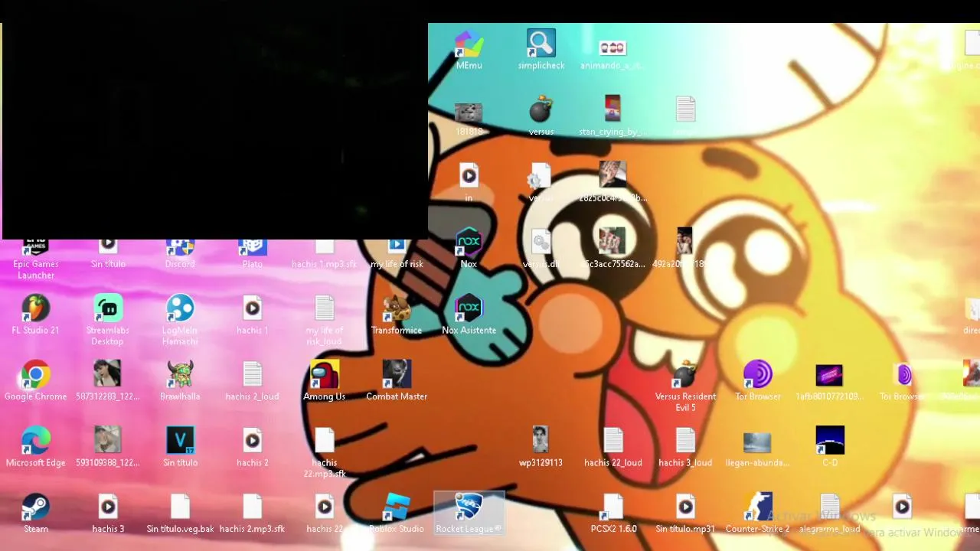Open the MEmu emulator shortcut

point(469,51)
